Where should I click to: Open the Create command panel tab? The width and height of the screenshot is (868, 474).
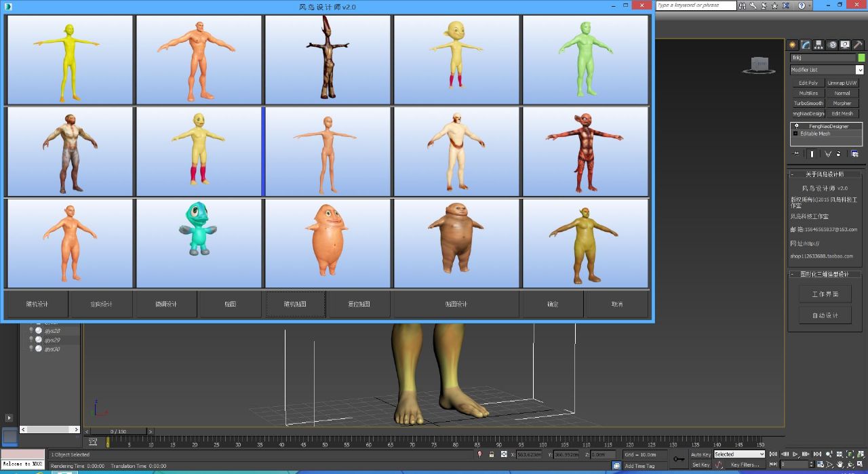pos(792,45)
